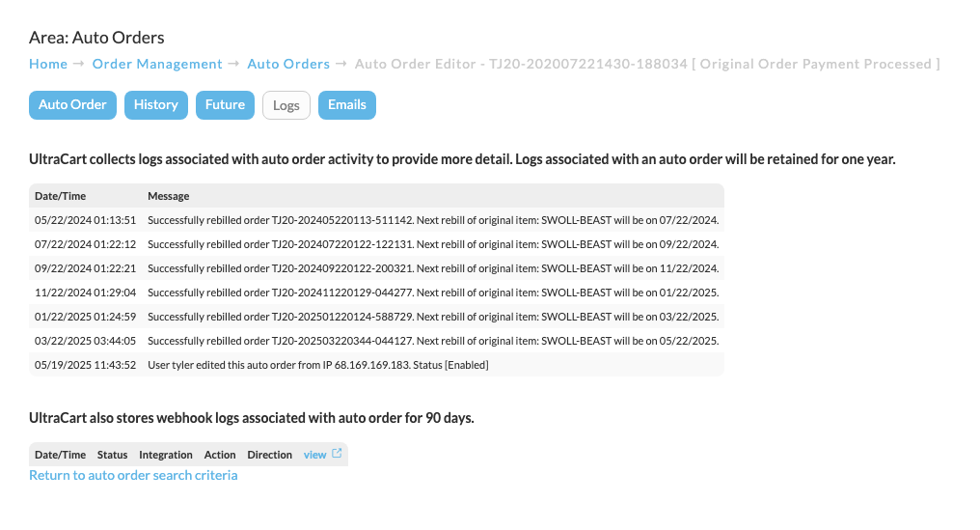Click the 01/22/2025 01:24:59 timestamp
The image size is (980, 530).
[x=85, y=317]
